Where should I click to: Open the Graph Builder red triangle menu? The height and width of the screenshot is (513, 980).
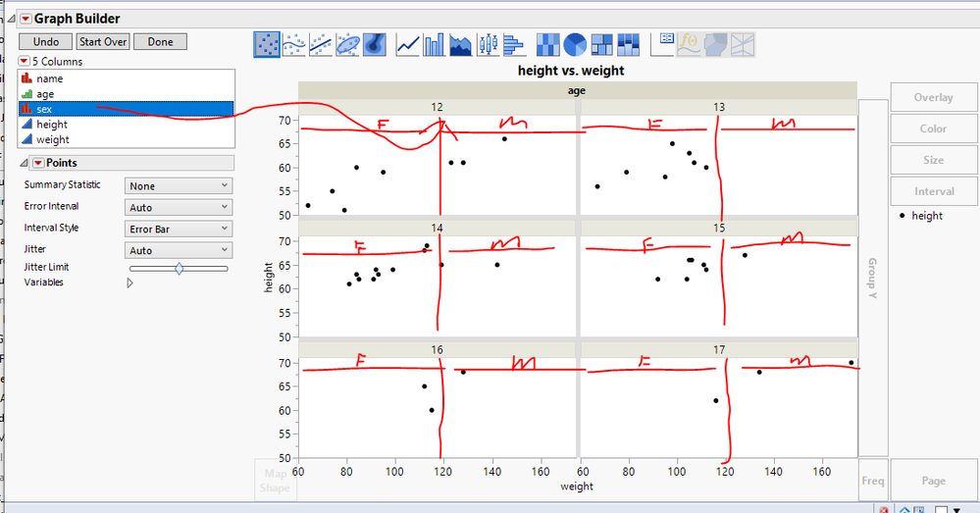tap(26, 19)
